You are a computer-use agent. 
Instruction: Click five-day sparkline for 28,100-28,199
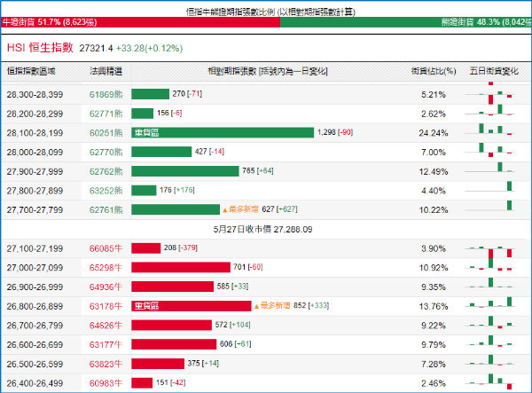click(x=489, y=130)
